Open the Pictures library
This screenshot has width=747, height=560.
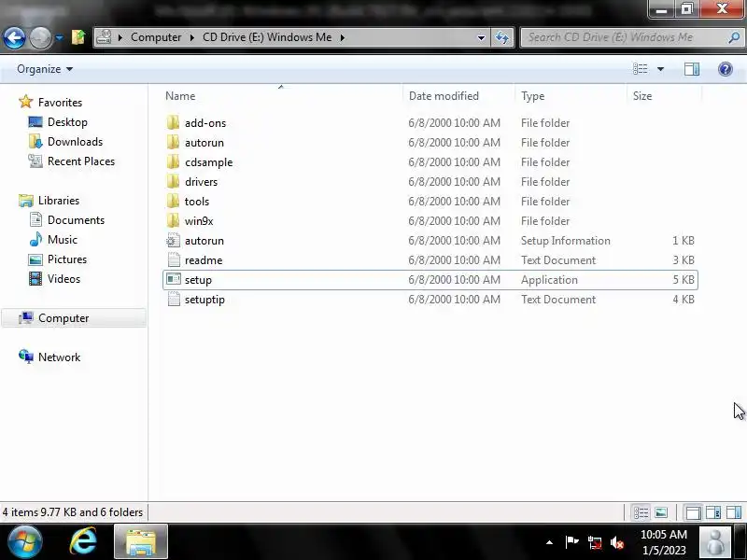tap(67, 259)
